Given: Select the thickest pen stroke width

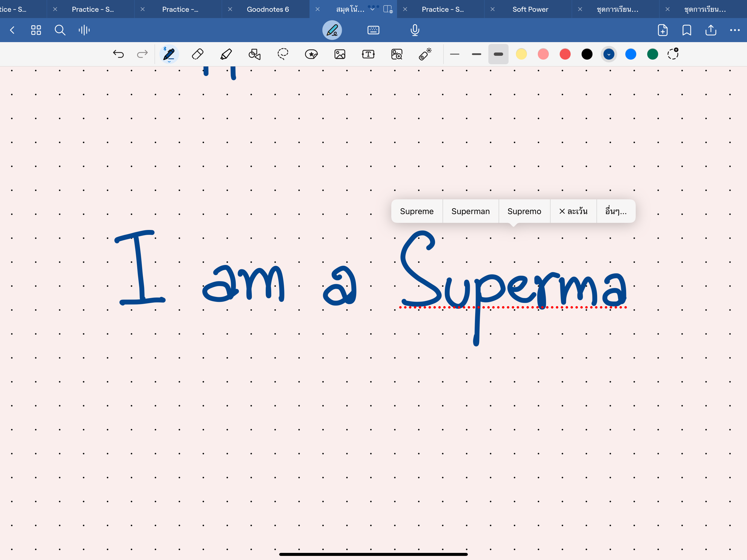Looking at the screenshot, I should click(x=498, y=54).
